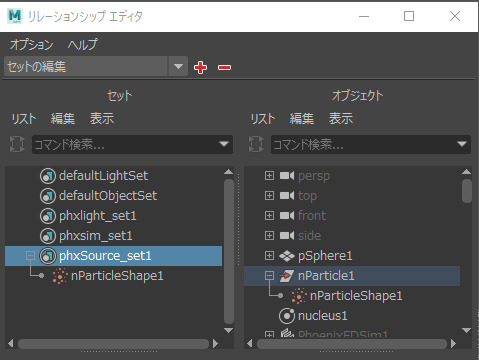This screenshot has width=479, height=360.
Task: Select the persp object row
Action: click(352, 176)
